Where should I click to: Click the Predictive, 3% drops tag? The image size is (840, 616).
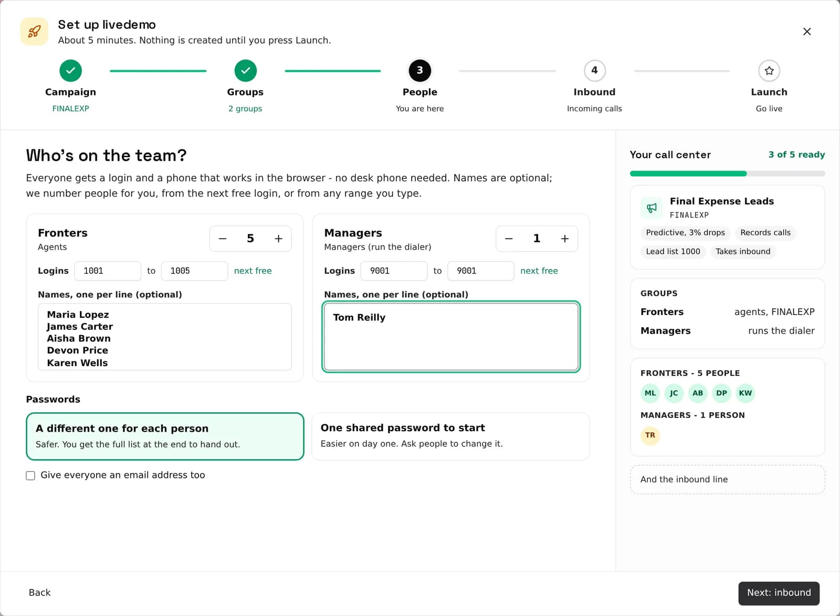(685, 233)
